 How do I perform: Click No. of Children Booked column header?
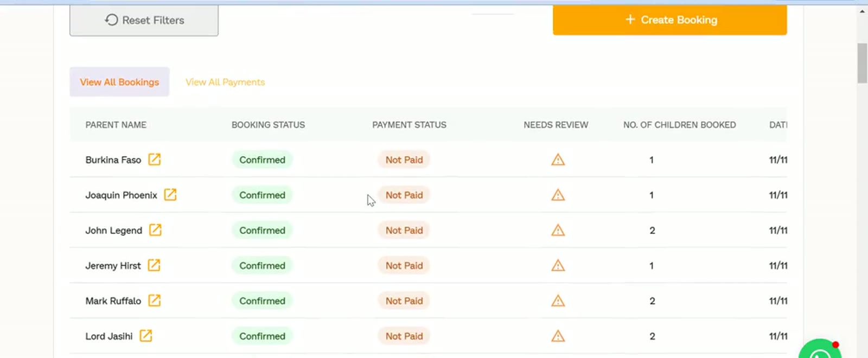[680, 125]
